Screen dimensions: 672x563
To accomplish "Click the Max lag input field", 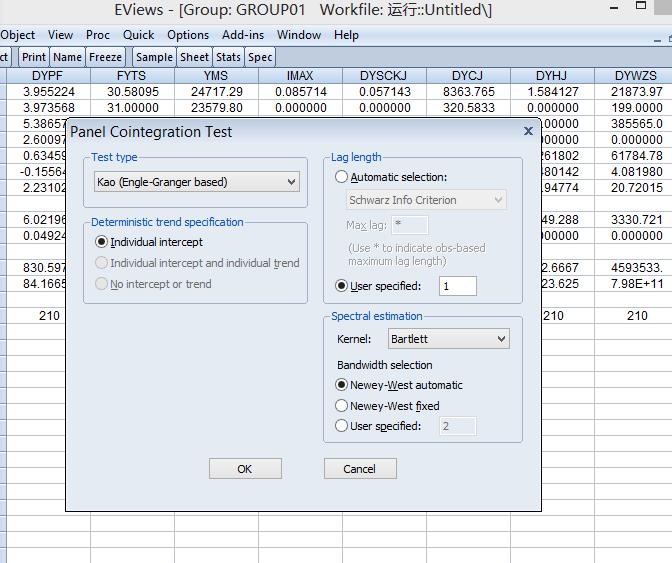I will (x=410, y=225).
